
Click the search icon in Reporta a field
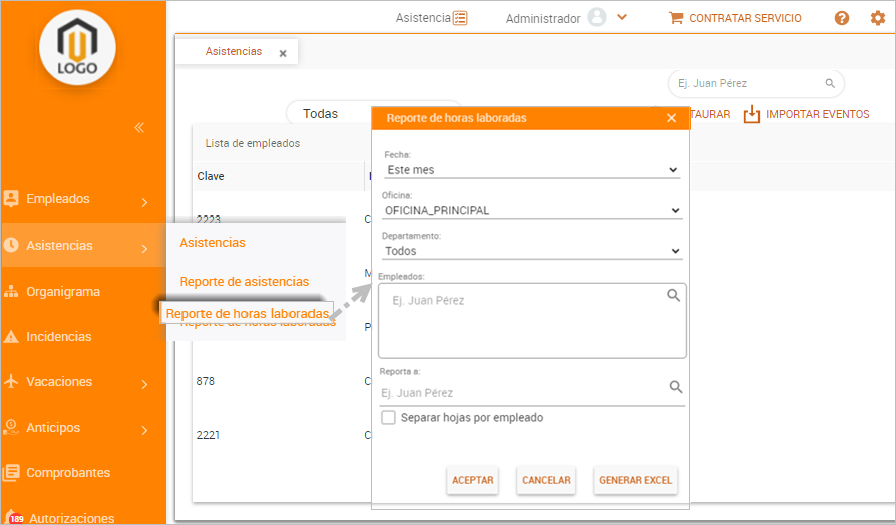tap(676, 388)
